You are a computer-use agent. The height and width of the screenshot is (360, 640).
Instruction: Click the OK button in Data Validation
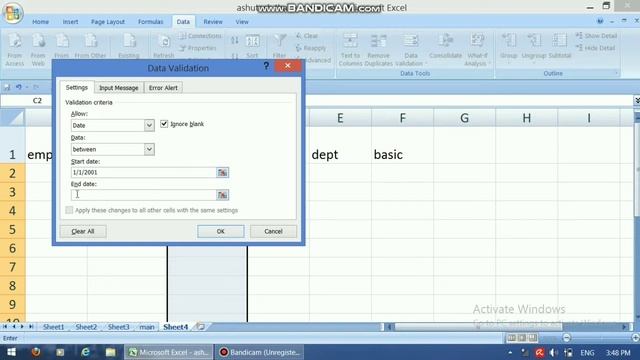220,231
